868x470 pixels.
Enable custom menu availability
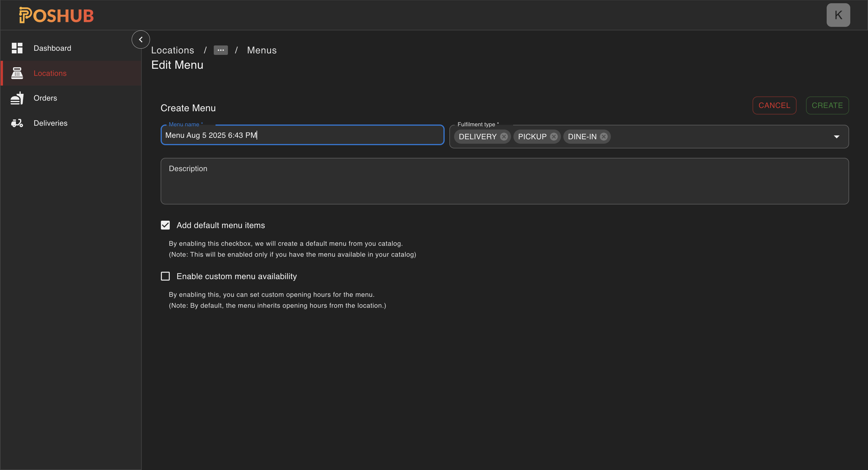pyautogui.click(x=165, y=276)
